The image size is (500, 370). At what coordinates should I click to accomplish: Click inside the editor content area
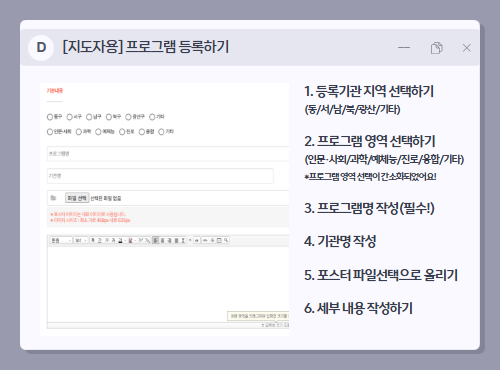pos(168,283)
